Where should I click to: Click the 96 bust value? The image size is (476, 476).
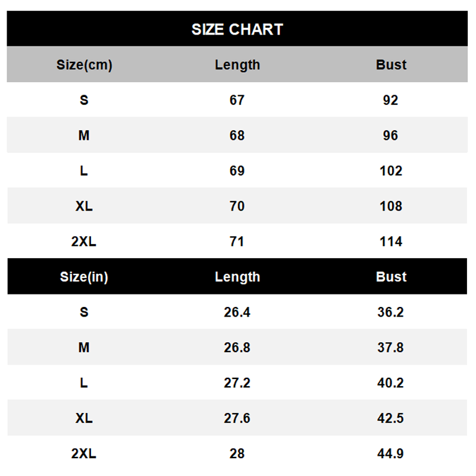[x=390, y=136]
